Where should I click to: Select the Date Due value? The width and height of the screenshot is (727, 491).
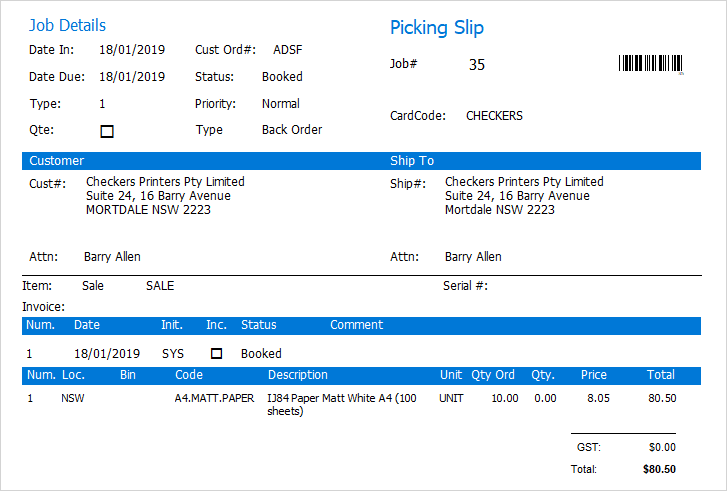[x=132, y=76]
